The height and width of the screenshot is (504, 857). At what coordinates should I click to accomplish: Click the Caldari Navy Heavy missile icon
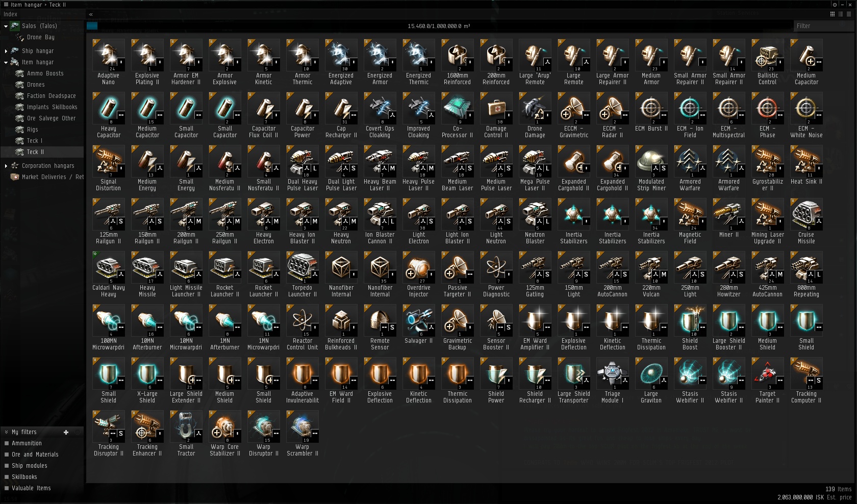click(109, 268)
